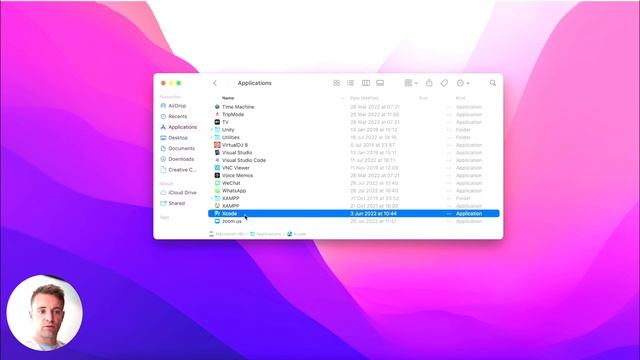Select the Visual Studio app icon
640x360 pixels.
[x=217, y=153]
